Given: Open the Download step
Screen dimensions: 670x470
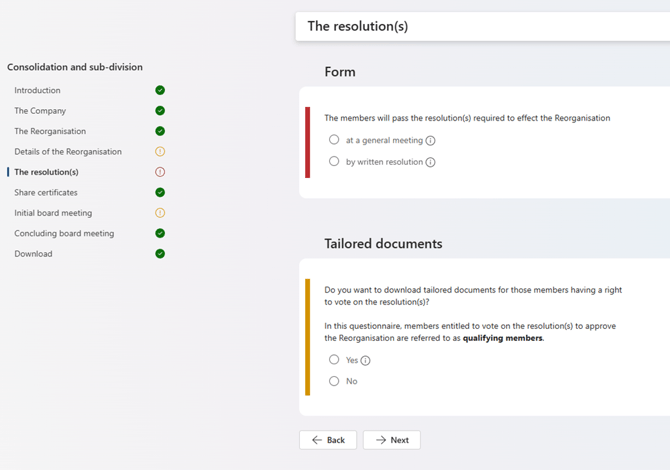Looking at the screenshot, I should point(33,254).
